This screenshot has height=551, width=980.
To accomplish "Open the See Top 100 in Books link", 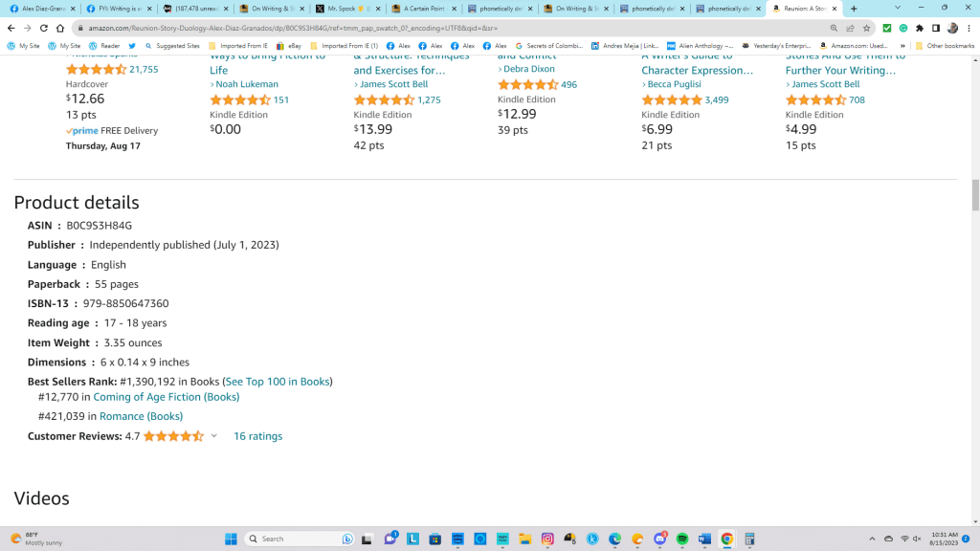I will 278,382.
